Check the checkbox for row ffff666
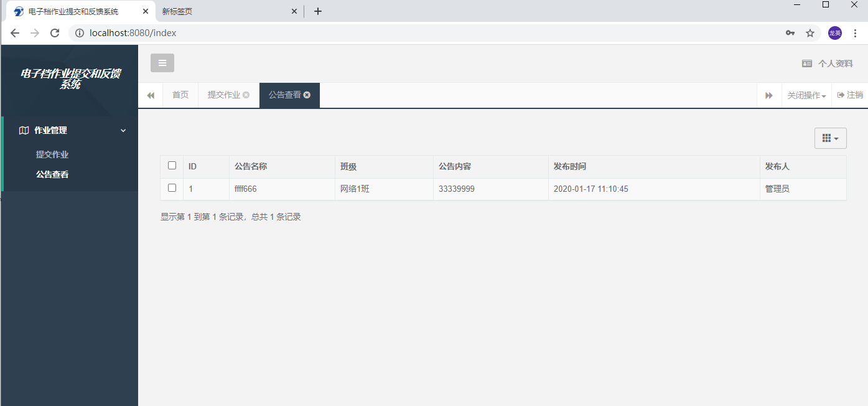Screen dimensions: 868x406 click(x=172, y=188)
